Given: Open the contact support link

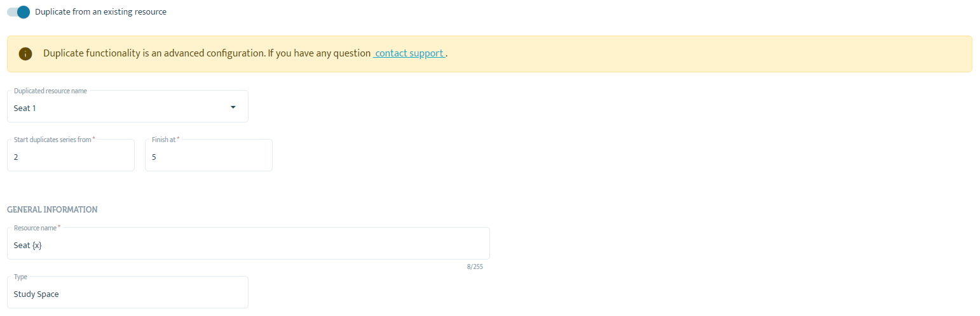Looking at the screenshot, I should [409, 53].
